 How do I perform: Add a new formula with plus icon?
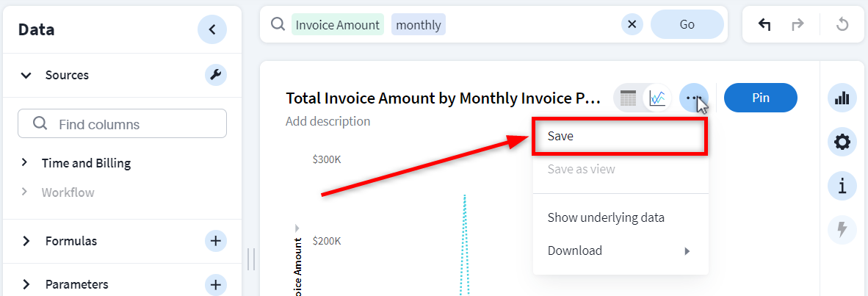pyautogui.click(x=215, y=240)
